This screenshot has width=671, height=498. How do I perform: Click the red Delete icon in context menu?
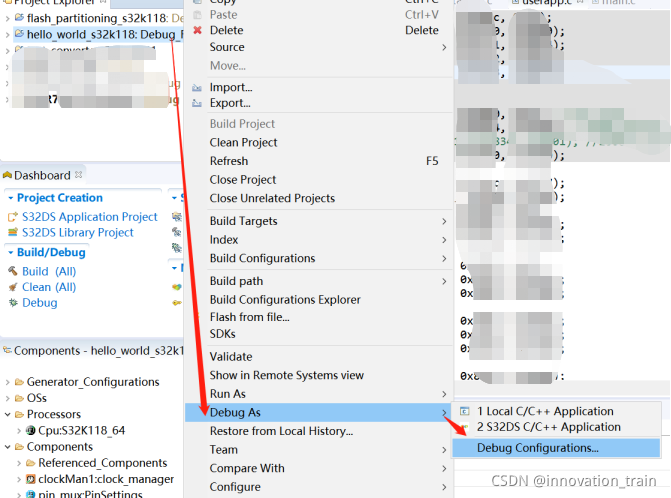pos(197,30)
